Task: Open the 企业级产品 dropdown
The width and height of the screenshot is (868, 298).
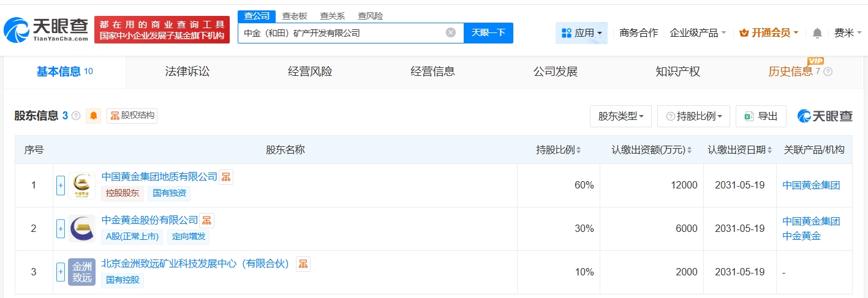Action: coord(698,33)
